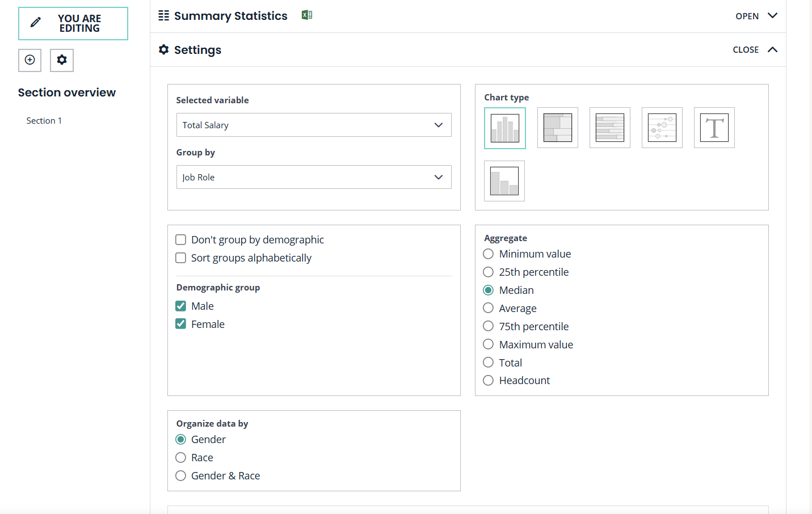The height and width of the screenshot is (514, 812).
Task: Go to Section 1 in overview
Action: click(x=44, y=121)
